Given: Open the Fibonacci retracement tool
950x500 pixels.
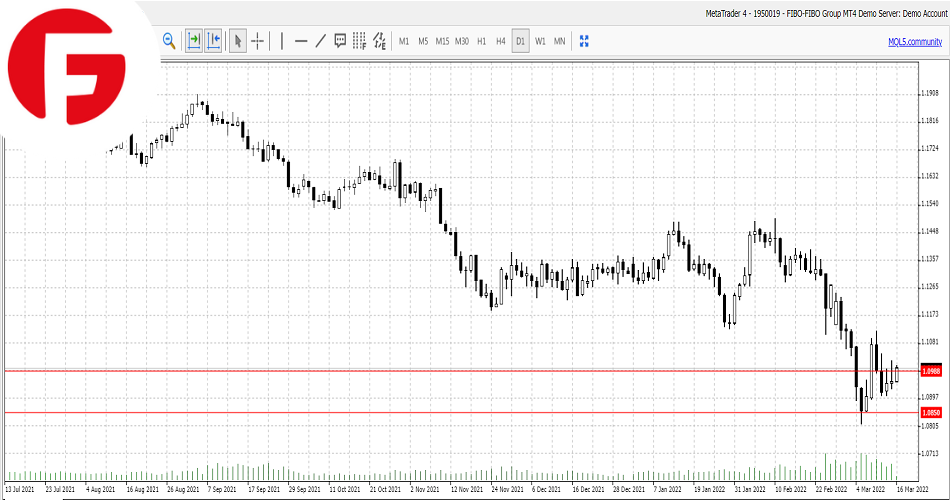Looking at the screenshot, I should 359,41.
